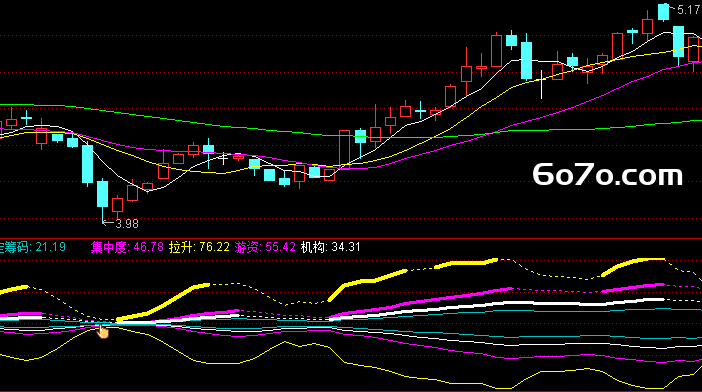
Task: Select the 集中度 46.78 indicator label
Action: tap(127, 247)
